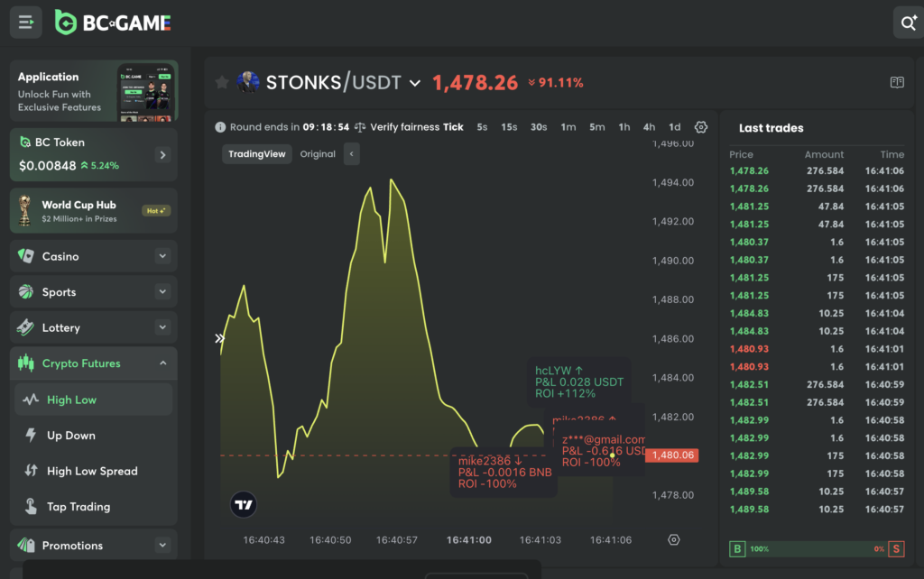Viewport: 924px width, 579px height.
Task: Click the hcLYW trade tooltip
Action: pos(578,381)
